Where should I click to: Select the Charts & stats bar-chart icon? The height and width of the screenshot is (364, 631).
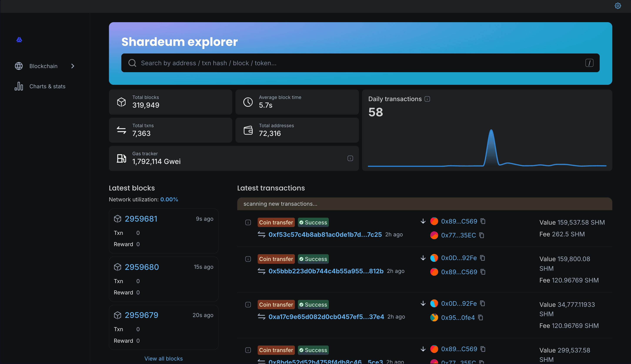18,86
